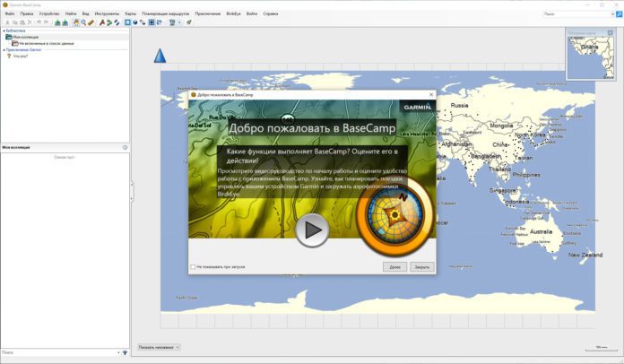The image size is (624, 364).
Task: Open the Вид menu
Action: pyautogui.click(x=85, y=13)
